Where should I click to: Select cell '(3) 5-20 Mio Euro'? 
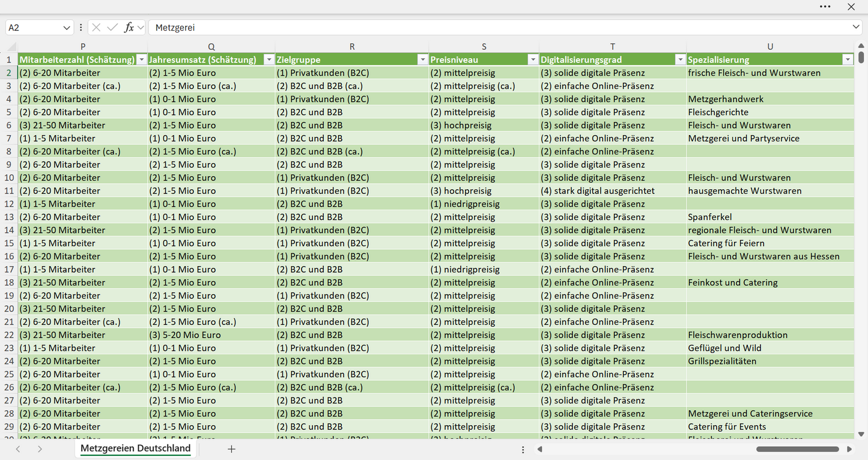(x=211, y=335)
